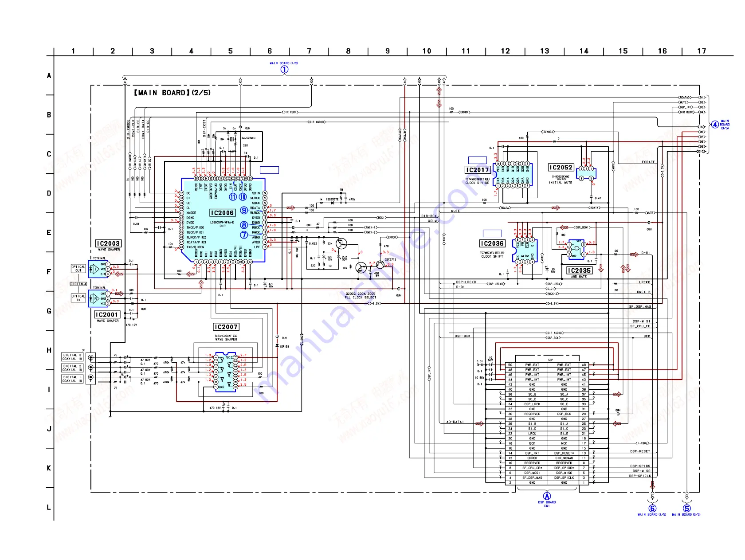745x560 pixels.
Task: Click the circled 4 MAIN BOARD (3/5) marker
Action: 715,125
